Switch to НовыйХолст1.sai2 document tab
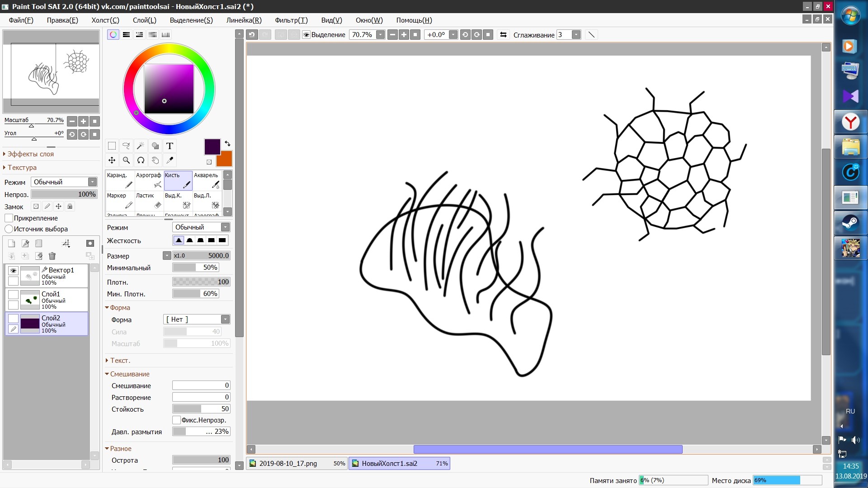The height and width of the screenshot is (488, 868). tap(399, 464)
